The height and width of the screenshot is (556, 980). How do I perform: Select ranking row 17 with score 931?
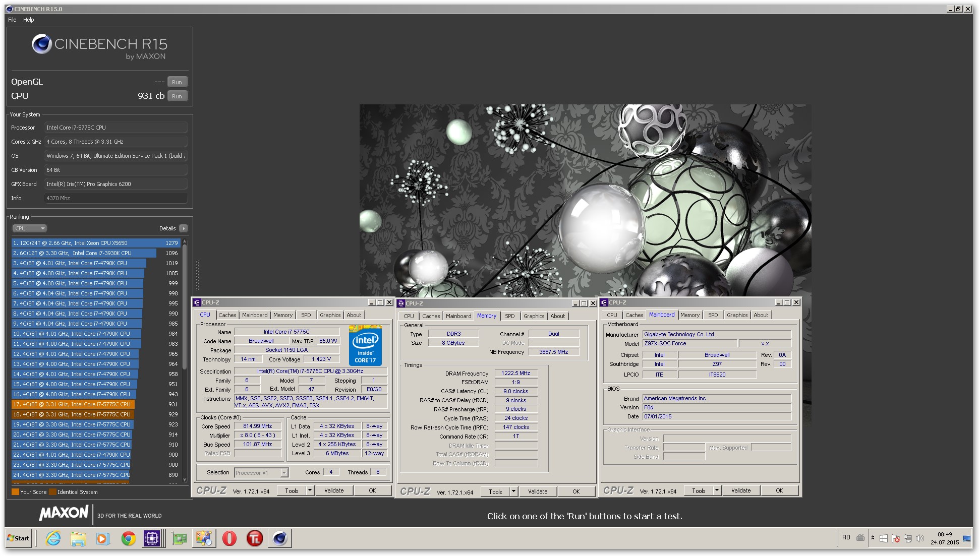[96, 404]
